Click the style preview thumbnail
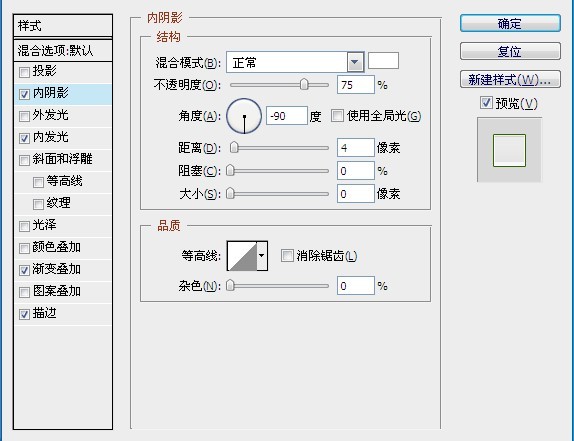The width and height of the screenshot is (574, 441). pos(509,150)
